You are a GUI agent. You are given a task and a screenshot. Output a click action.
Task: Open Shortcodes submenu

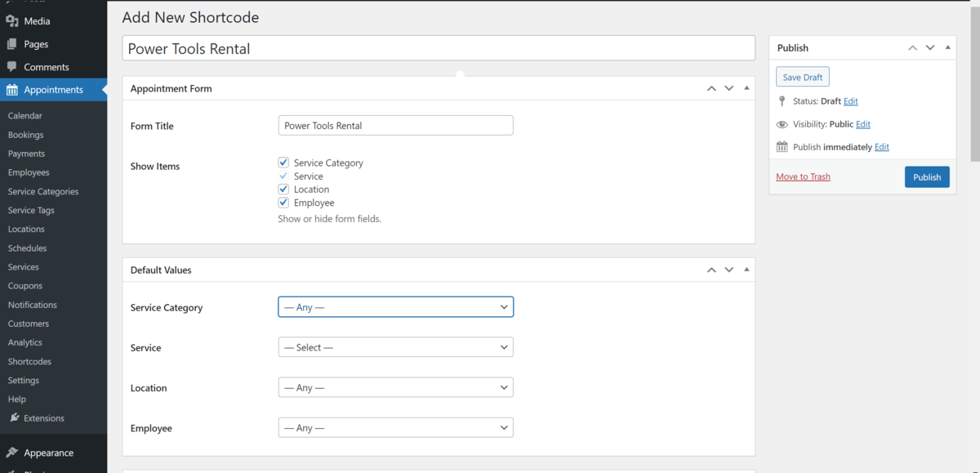tap(29, 361)
